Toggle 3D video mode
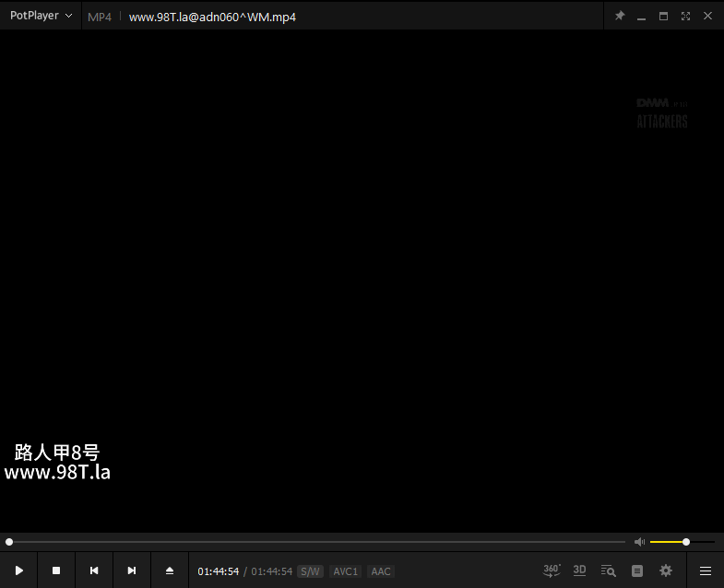This screenshot has width=724, height=588. click(579, 570)
